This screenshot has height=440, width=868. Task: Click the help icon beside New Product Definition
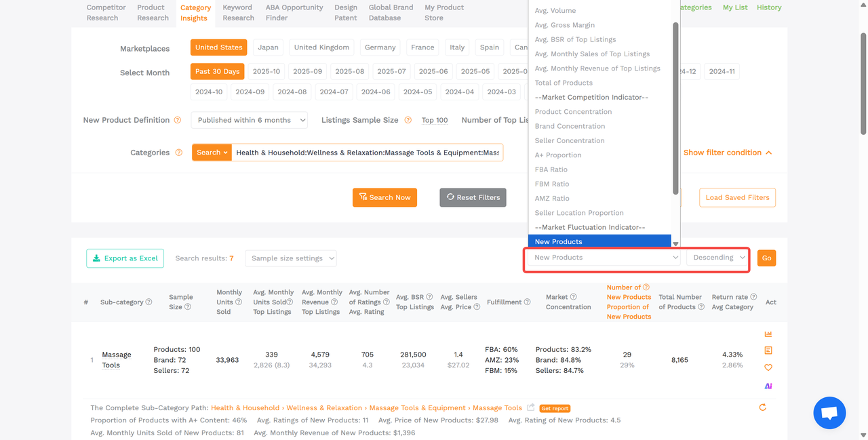tap(178, 119)
